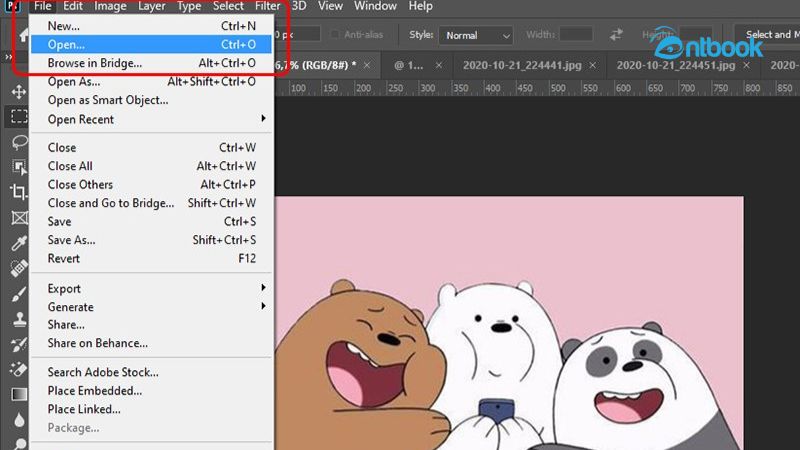Choose Close and Go to Bridge...

click(152, 203)
